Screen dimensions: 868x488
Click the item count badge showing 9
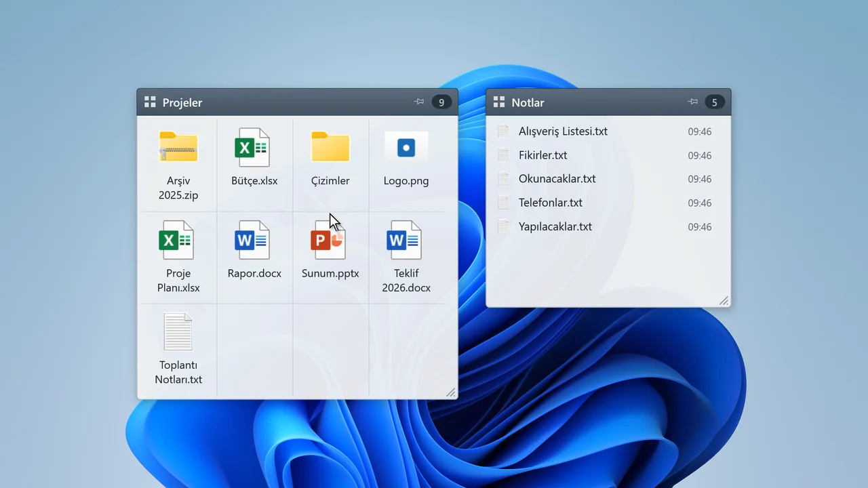[x=441, y=102]
